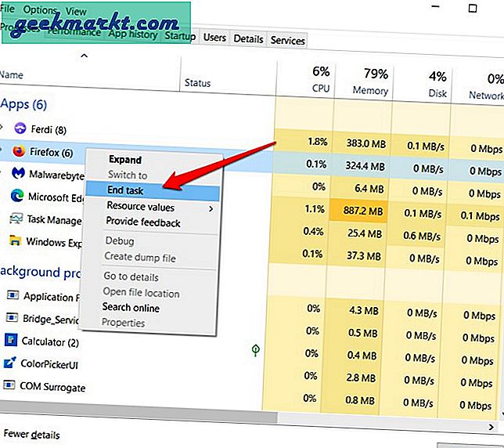Collapse details with Fewer details
The height and width of the screenshot is (448, 504).
32,435
